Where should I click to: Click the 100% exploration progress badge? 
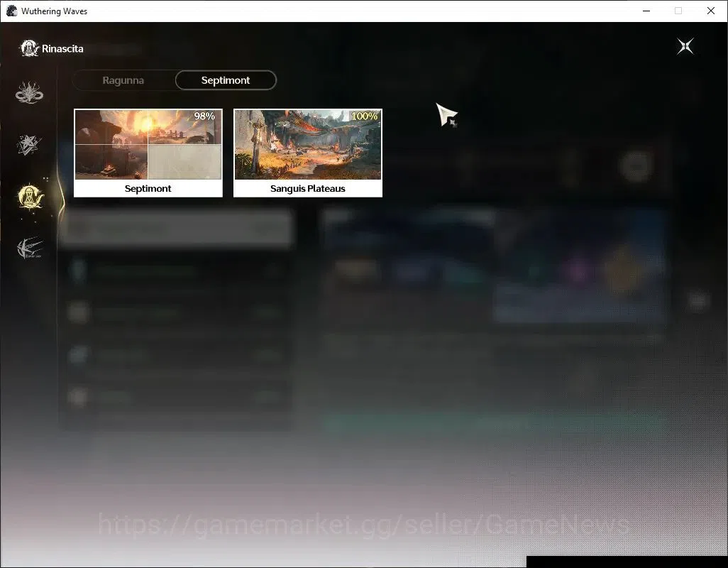364,116
